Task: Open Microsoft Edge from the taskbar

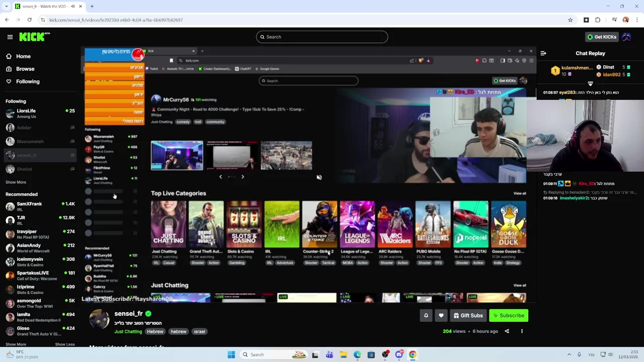Action: (357, 354)
